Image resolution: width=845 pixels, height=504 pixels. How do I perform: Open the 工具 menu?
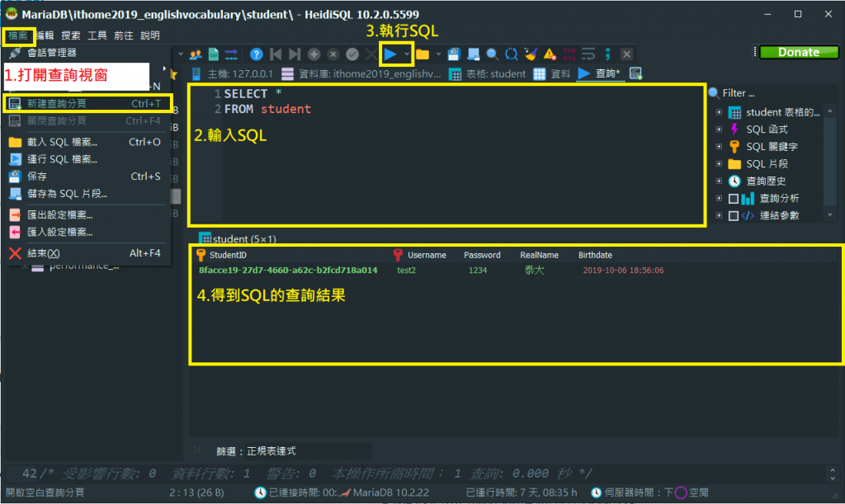tap(97, 35)
